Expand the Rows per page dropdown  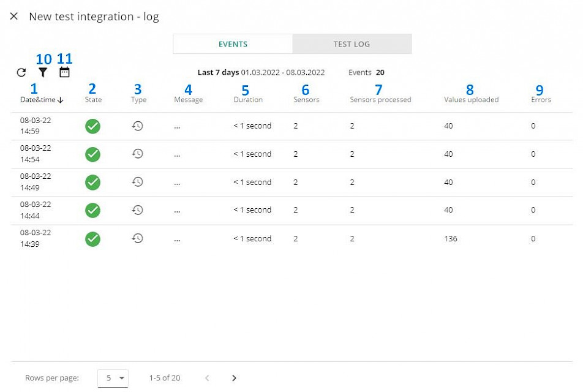click(x=113, y=378)
